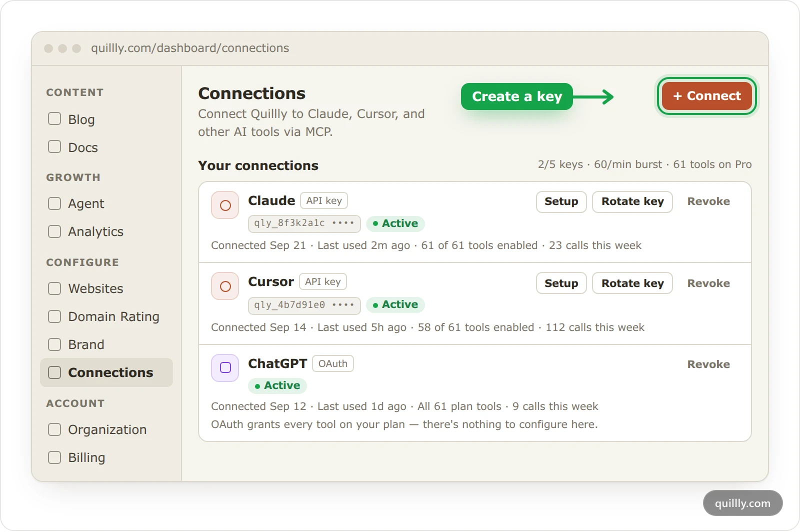Click the Claude connection name
This screenshot has width=800, height=532.
coord(271,200)
